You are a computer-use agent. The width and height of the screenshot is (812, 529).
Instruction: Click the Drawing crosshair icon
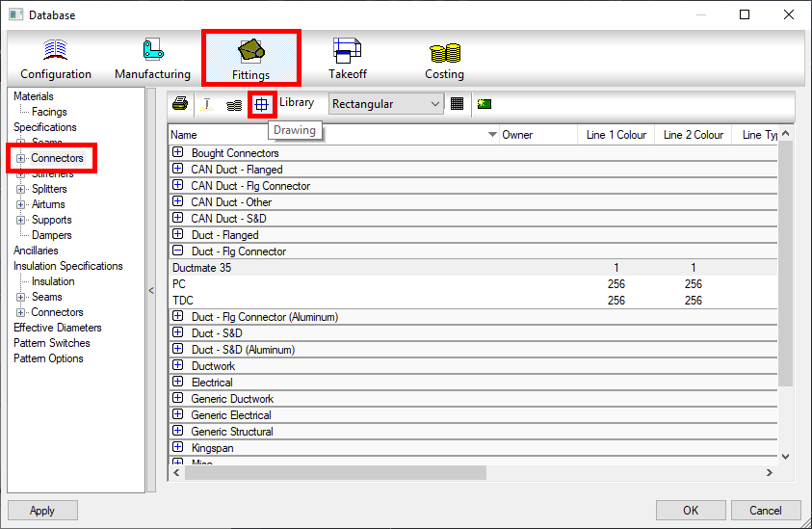pyautogui.click(x=262, y=104)
